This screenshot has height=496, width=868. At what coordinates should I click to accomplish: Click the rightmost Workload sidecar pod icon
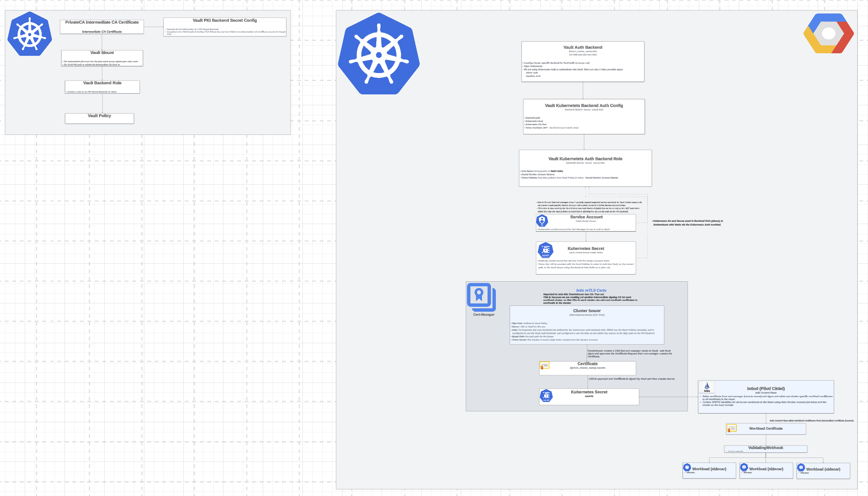coord(801,468)
